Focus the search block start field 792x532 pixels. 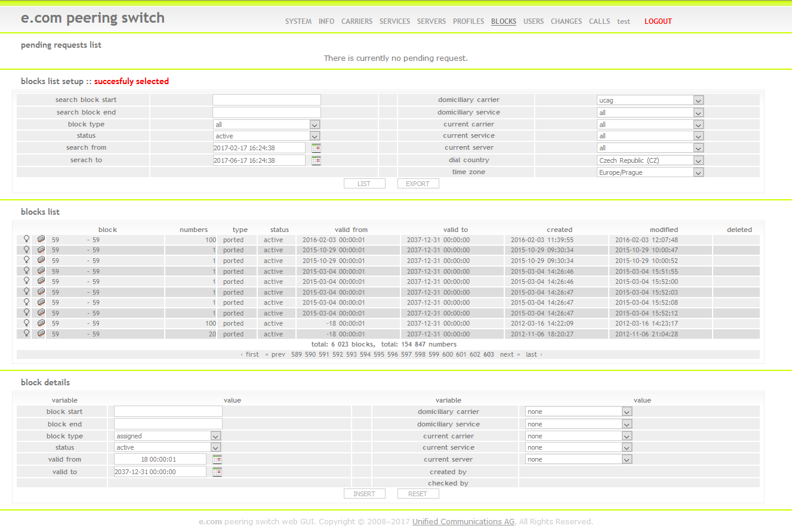pyautogui.click(x=267, y=100)
